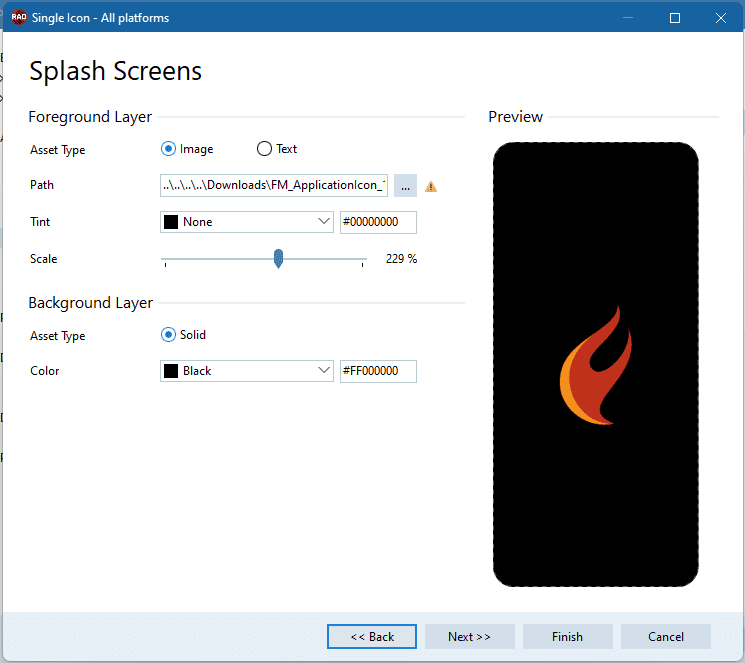Cancel the wizard
Viewport: 745px width, 663px height.
tap(666, 636)
